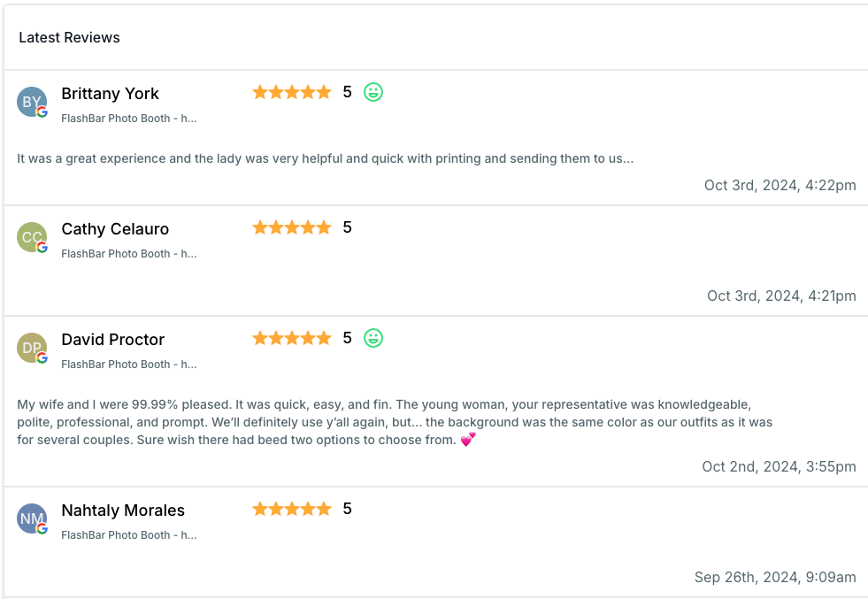Click the star rating on David Proctor's review
The height and width of the screenshot is (599, 868).
click(x=292, y=338)
